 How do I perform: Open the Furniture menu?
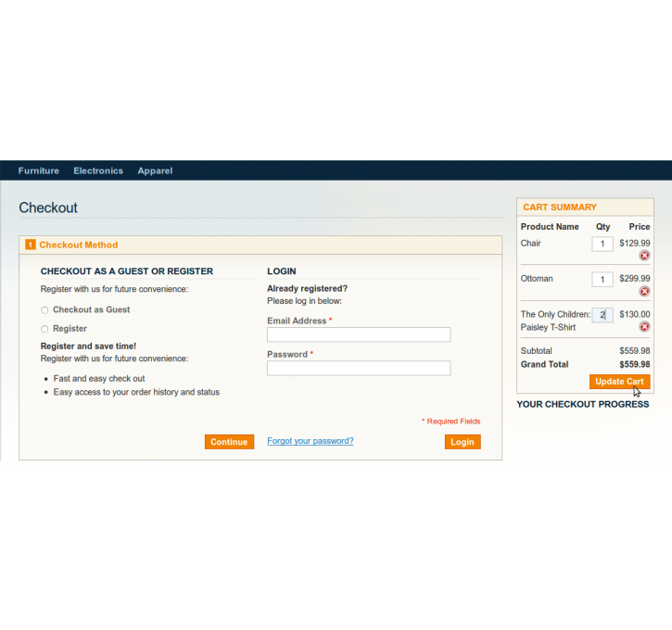39,170
